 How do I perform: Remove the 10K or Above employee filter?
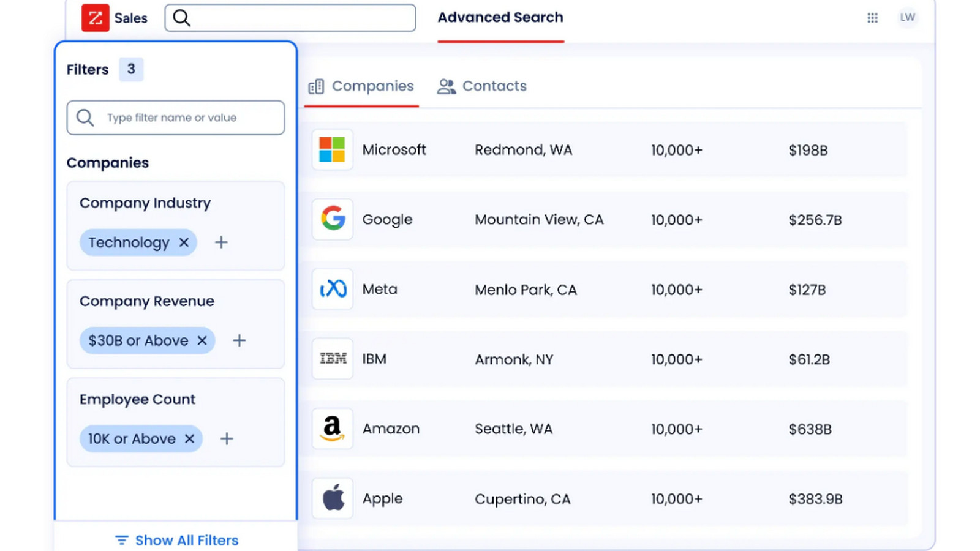[189, 439]
